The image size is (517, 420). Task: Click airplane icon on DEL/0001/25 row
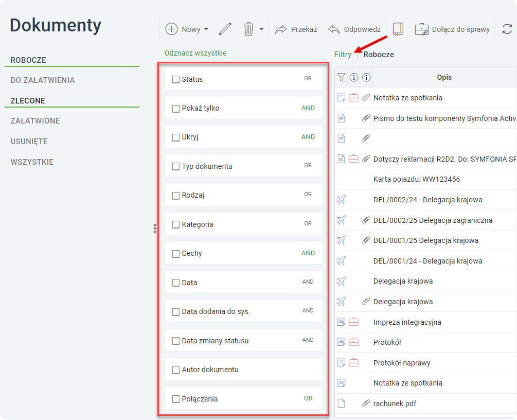coord(341,240)
